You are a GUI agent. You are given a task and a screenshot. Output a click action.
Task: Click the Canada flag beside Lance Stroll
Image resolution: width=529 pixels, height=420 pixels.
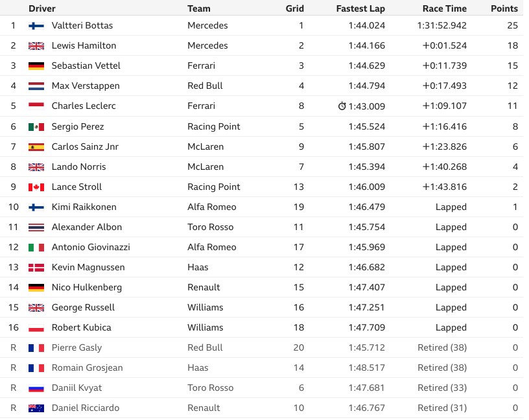click(x=36, y=187)
